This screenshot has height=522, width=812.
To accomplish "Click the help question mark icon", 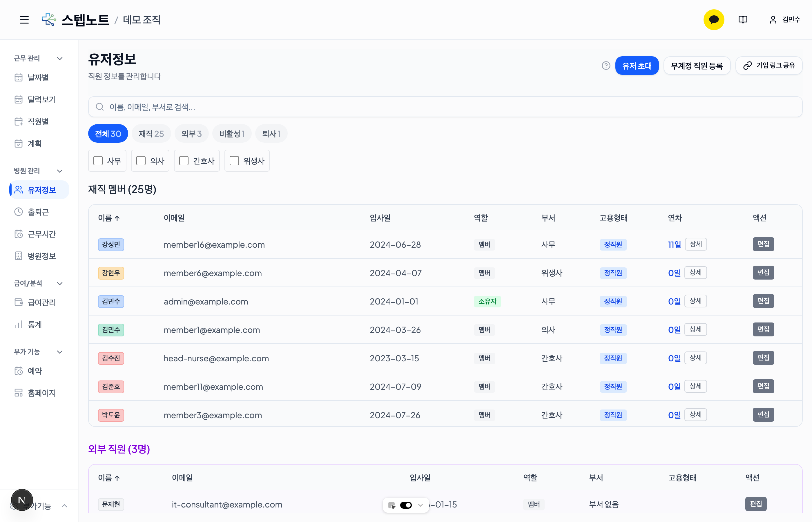I will (x=606, y=66).
